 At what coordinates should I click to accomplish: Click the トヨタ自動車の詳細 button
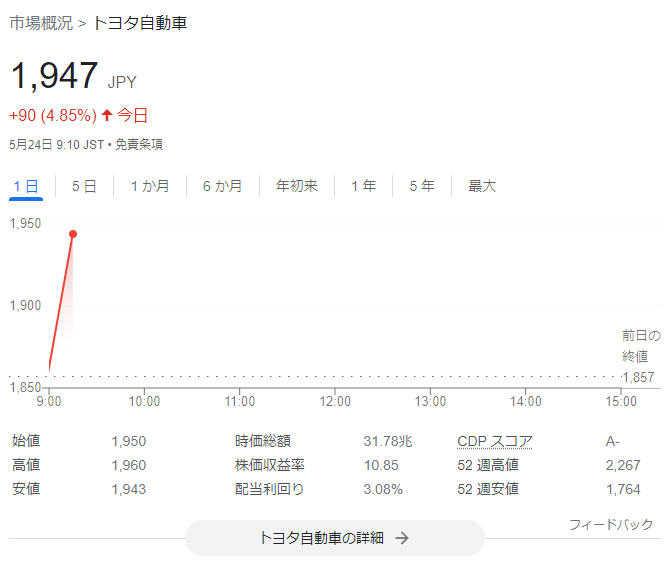tap(335, 538)
